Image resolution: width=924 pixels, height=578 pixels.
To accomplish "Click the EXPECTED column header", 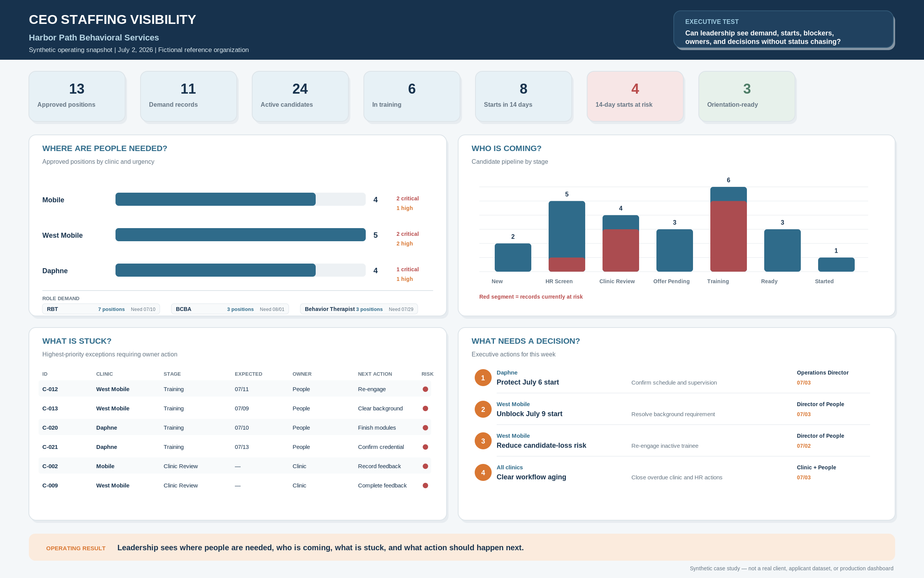I will coord(248,374).
